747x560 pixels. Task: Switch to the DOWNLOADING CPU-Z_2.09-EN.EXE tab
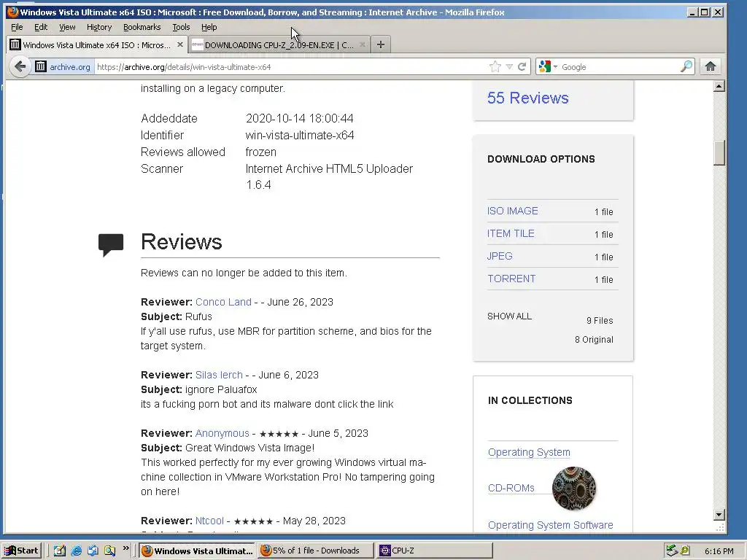pos(279,44)
